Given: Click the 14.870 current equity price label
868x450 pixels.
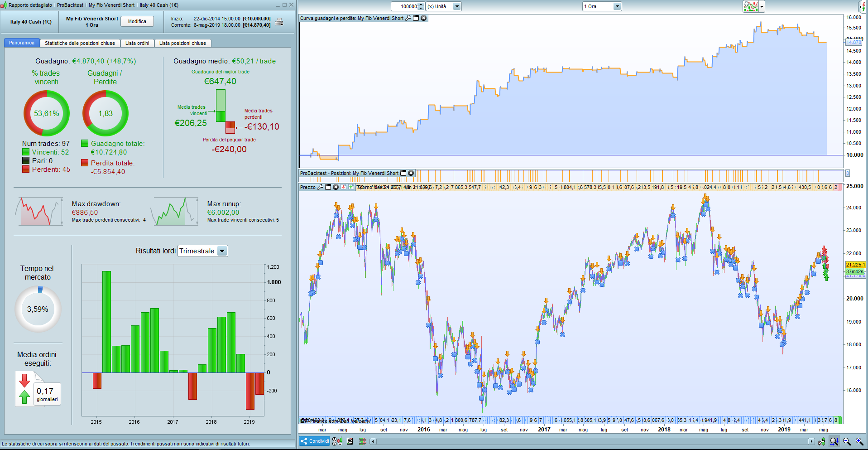Looking at the screenshot, I should pyautogui.click(x=854, y=42).
